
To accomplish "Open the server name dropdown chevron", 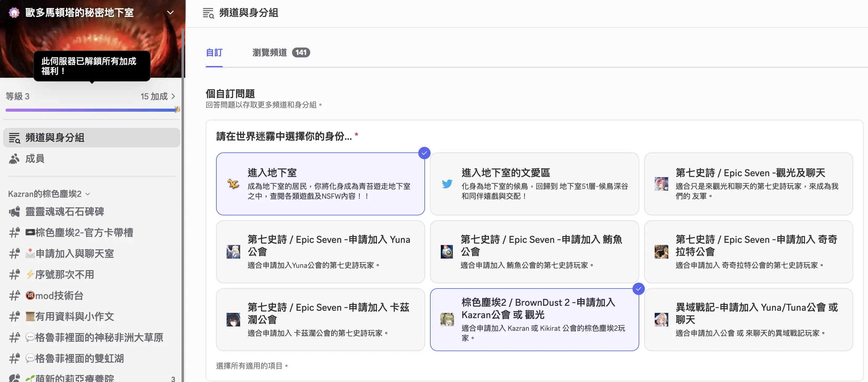I will pyautogui.click(x=170, y=13).
